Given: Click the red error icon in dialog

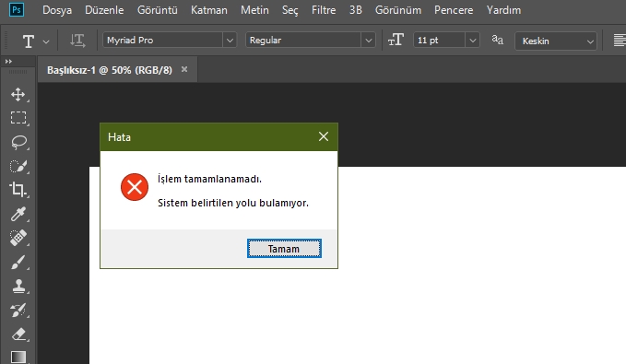Looking at the screenshot, I should click(x=135, y=187).
